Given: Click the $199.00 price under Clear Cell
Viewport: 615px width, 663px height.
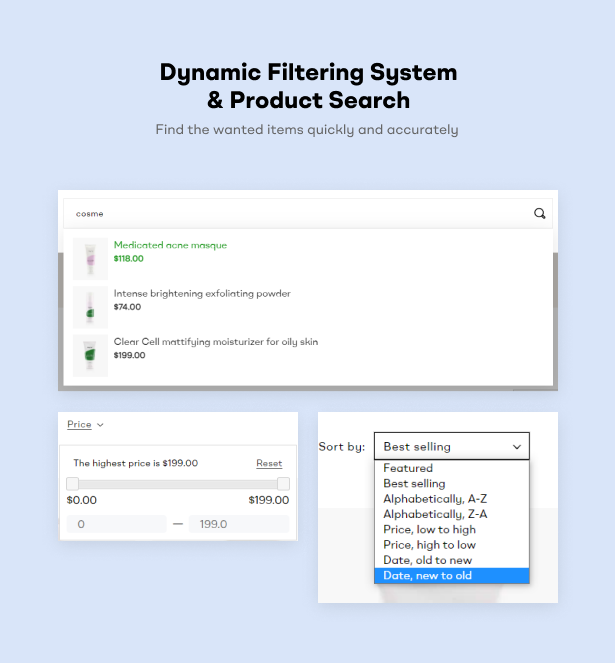Looking at the screenshot, I should coord(129,355).
